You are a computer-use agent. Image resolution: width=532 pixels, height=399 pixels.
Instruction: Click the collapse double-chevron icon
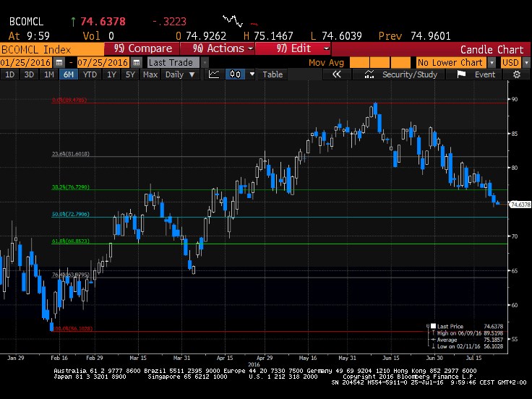[x=336, y=74]
